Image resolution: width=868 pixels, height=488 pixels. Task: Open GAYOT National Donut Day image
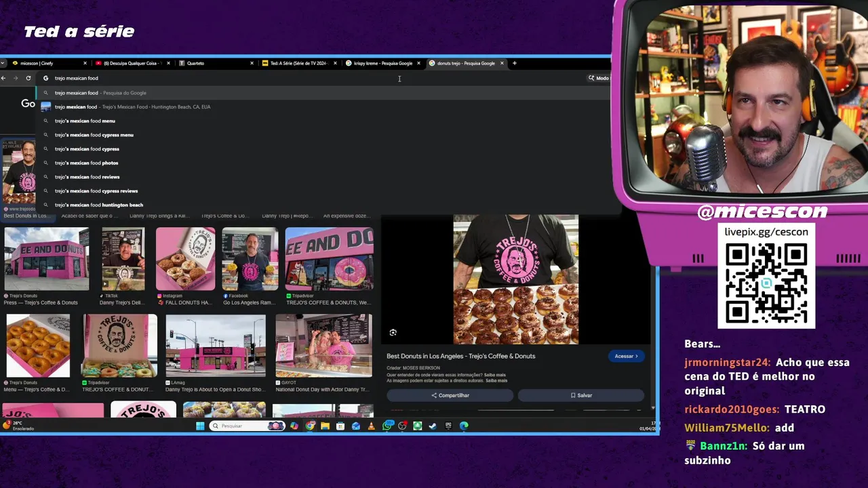323,346
